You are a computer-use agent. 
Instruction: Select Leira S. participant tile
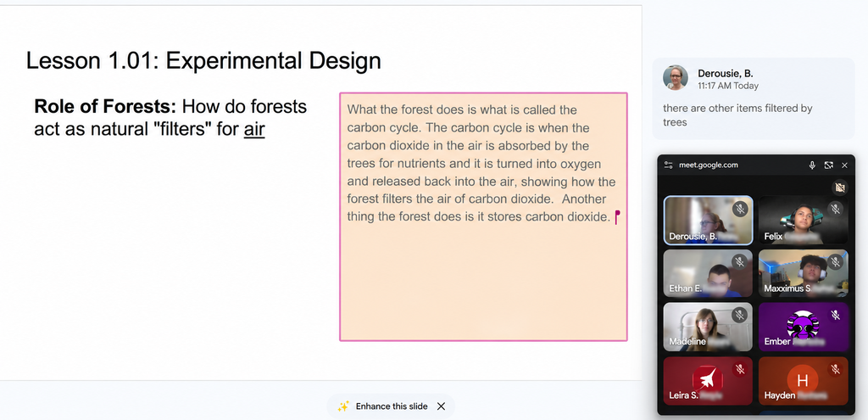click(x=708, y=381)
